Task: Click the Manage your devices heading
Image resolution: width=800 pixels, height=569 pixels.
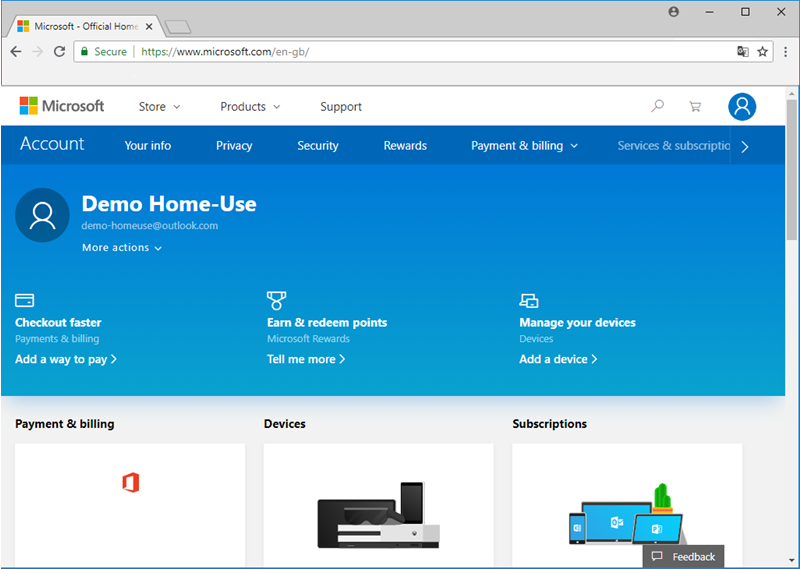Action: point(577,323)
